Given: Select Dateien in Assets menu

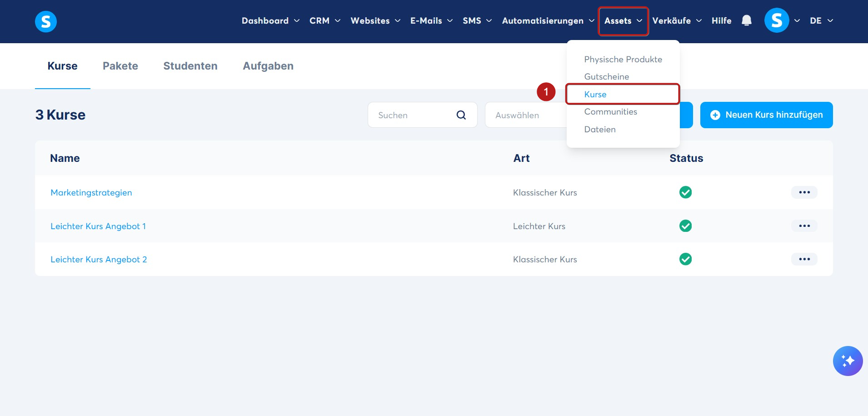Looking at the screenshot, I should (x=600, y=130).
